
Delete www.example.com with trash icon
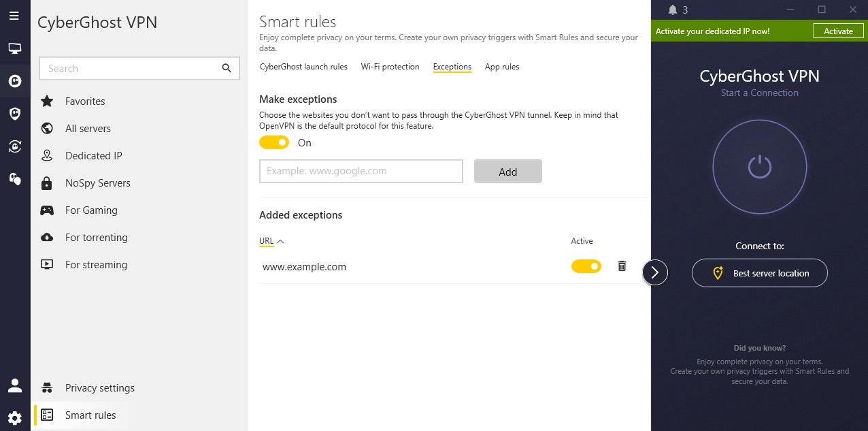pyautogui.click(x=622, y=266)
